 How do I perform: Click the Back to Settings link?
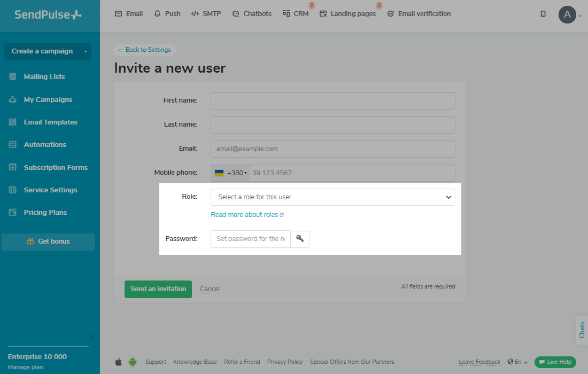(145, 50)
